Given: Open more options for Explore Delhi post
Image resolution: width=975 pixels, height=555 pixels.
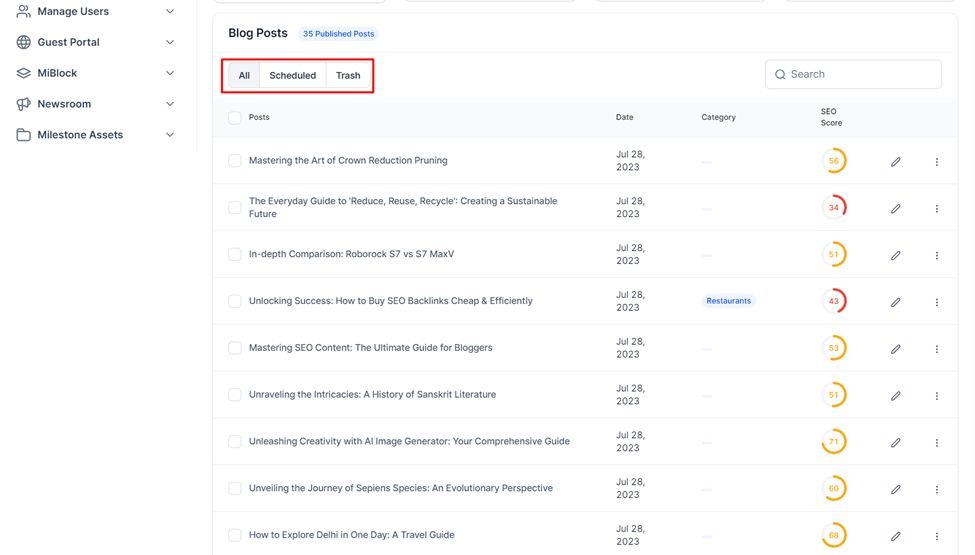Looking at the screenshot, I should (936, 536).
